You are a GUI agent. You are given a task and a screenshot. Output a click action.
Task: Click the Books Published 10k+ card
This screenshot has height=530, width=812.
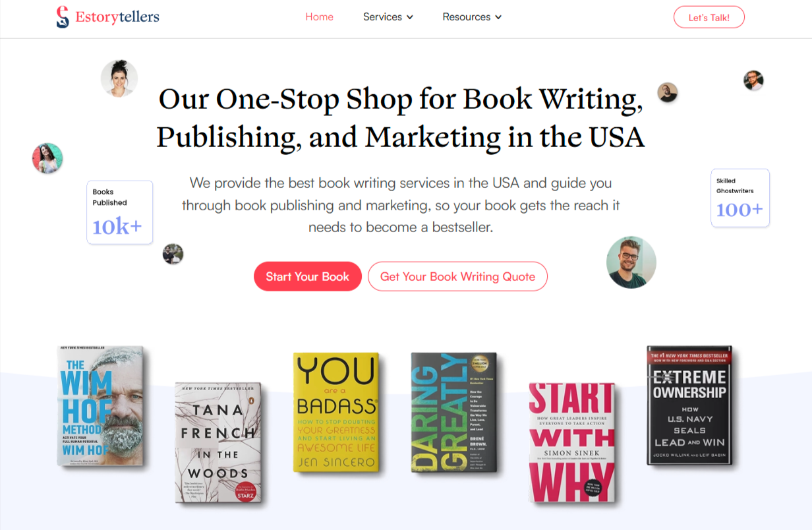pos(120,212)
